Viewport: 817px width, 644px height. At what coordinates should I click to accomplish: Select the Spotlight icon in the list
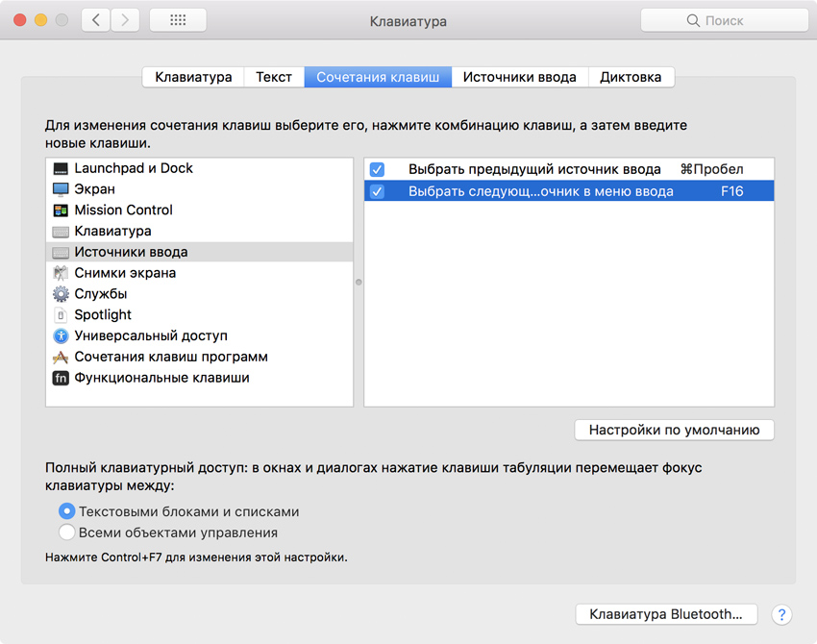point(61,315)
